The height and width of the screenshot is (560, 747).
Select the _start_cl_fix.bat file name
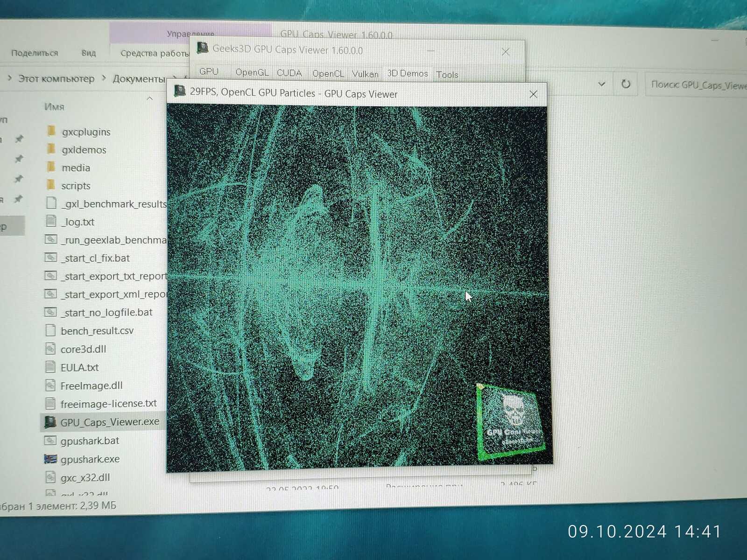pos(96,258)
